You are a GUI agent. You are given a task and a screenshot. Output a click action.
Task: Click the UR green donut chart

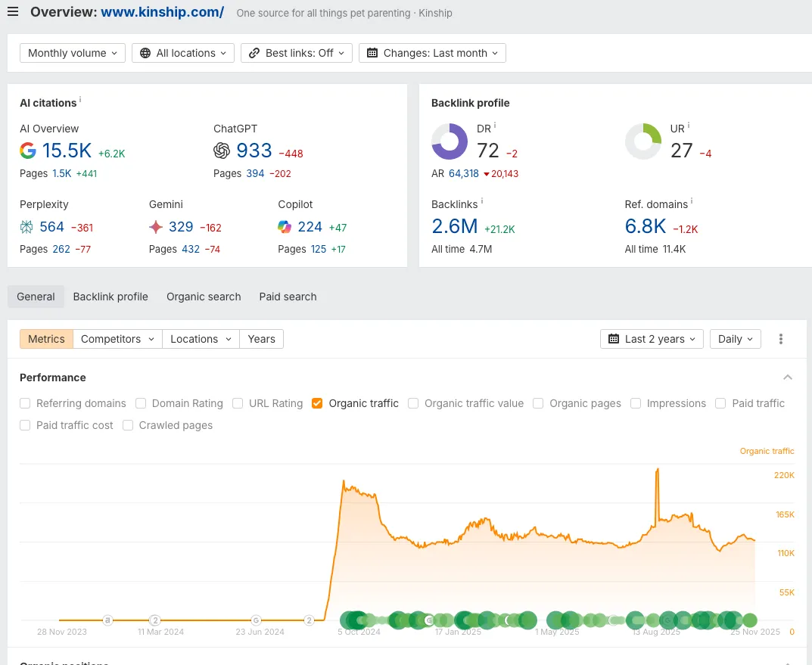pyautogui.click(x=643, y=141)
